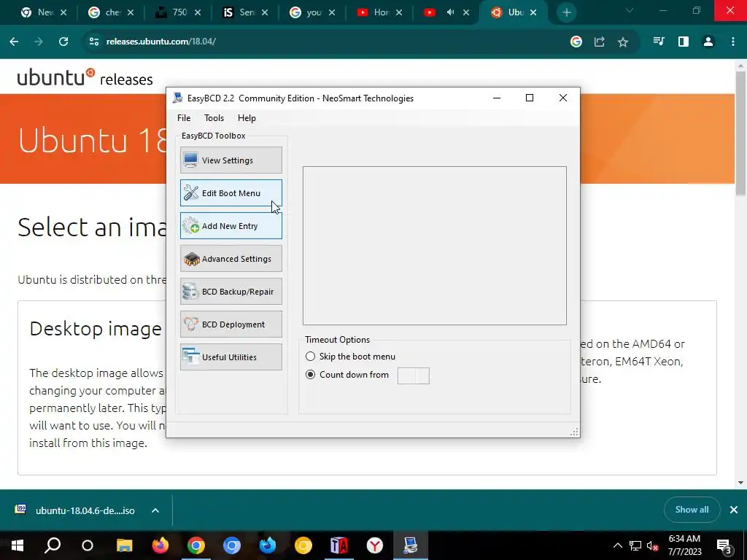Bookmark this page with the star
This screenshot has height=560, width=747.
pos(623,42)
